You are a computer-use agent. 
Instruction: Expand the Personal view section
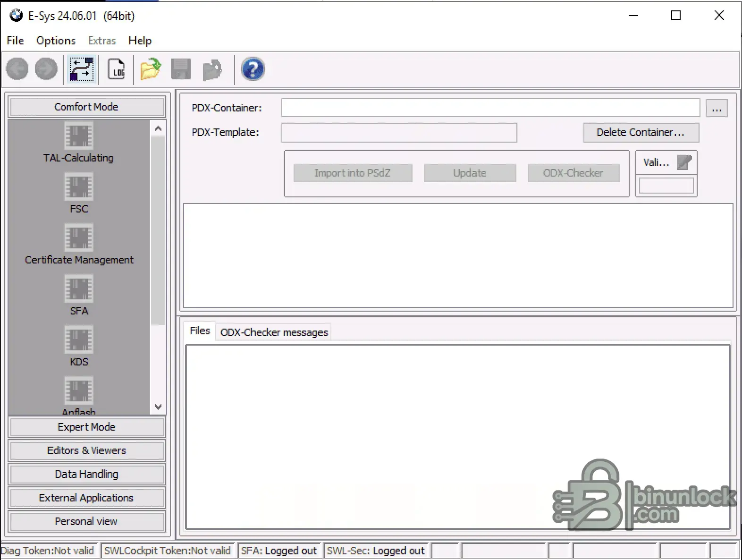[x=87, y=521]
